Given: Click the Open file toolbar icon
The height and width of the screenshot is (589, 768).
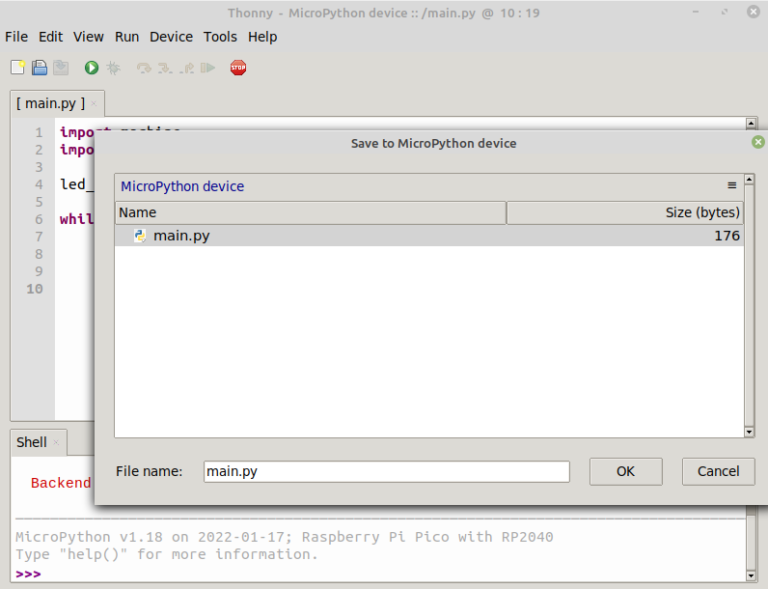Looking at the screenshot, I should point(39,68).
